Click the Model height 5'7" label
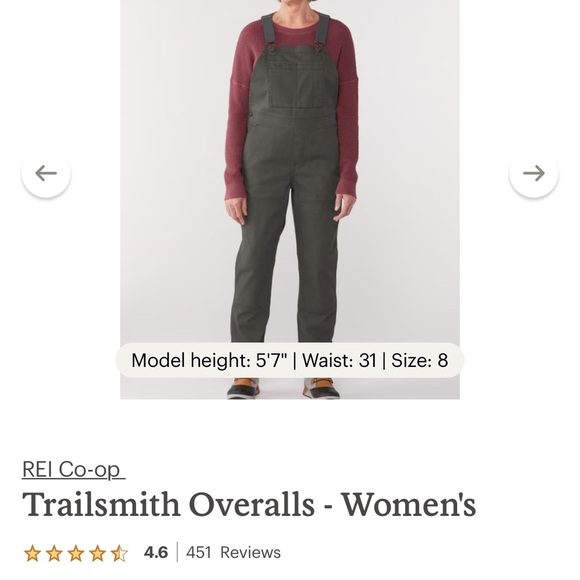 tap(209, 360)
